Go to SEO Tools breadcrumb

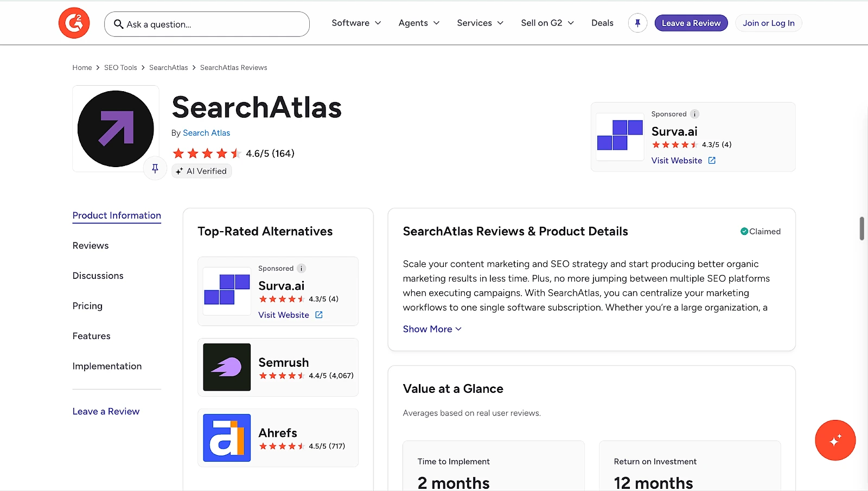point(120,68)
